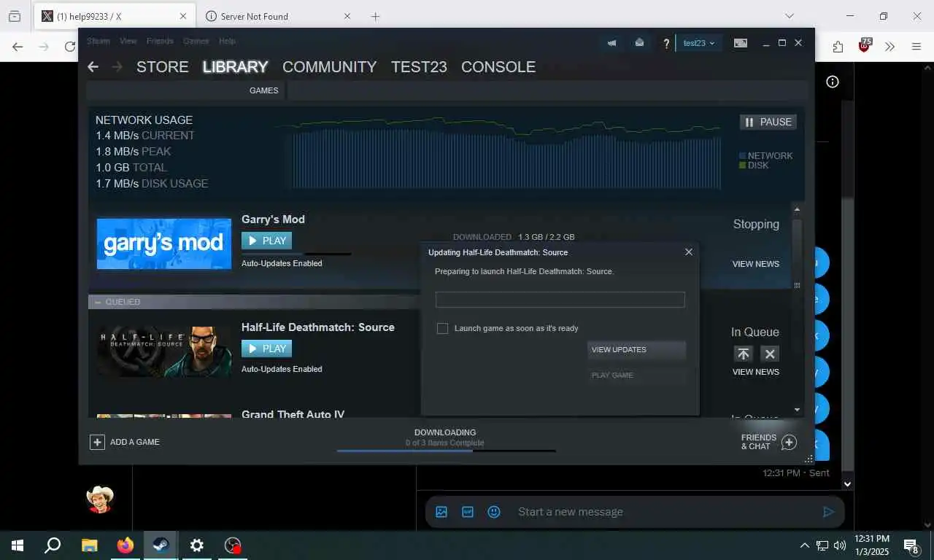Click the Firefox back arrow

point(18,47)
